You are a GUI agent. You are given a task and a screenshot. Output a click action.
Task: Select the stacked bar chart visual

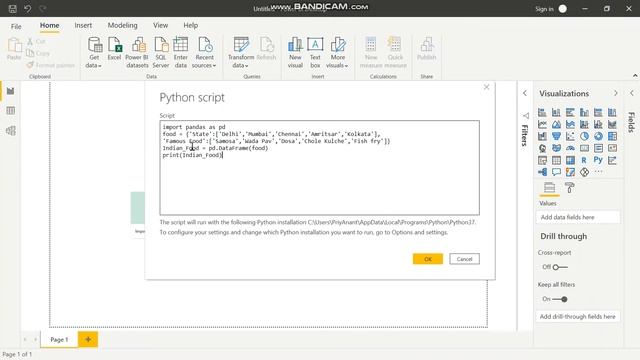(x=542, y=112)
